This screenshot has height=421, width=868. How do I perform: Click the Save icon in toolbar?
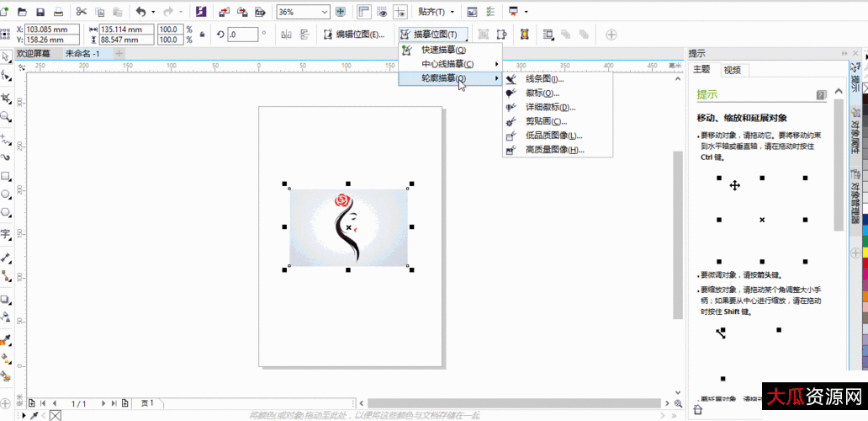pos(41,12)
